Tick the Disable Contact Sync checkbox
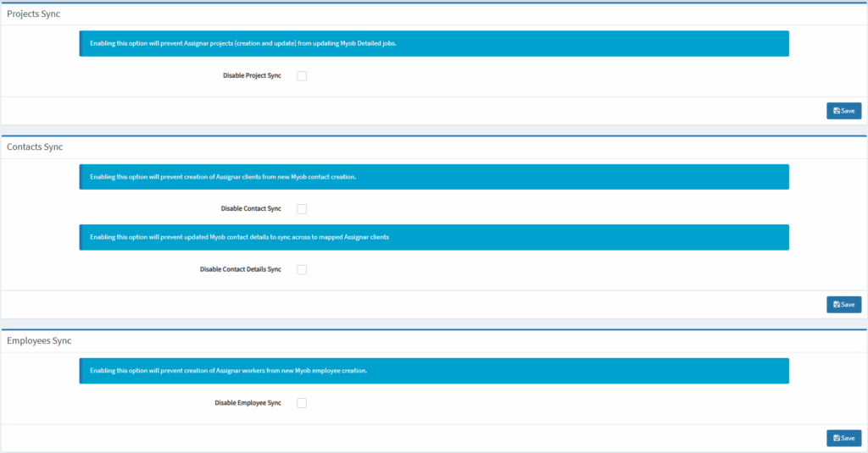The width and height of the screenshot is (868, 453). click(302, 209)
